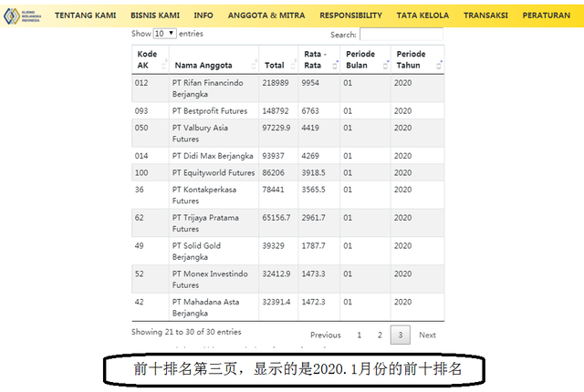Click Next pagination button
Viewport: 584px width, 392px height.
click(427, 335)
